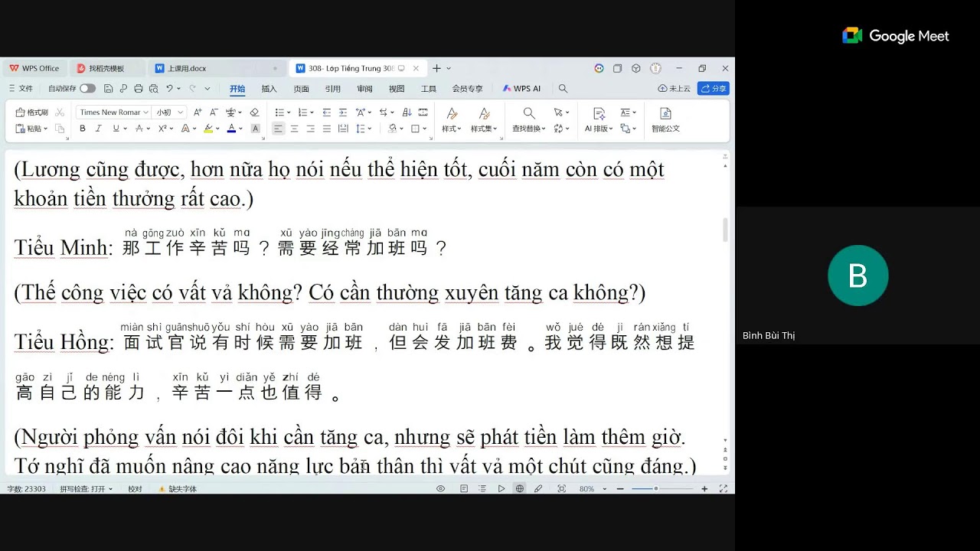Toggle Bold formatting
980x551 pixels.
[x=83, y=129]
